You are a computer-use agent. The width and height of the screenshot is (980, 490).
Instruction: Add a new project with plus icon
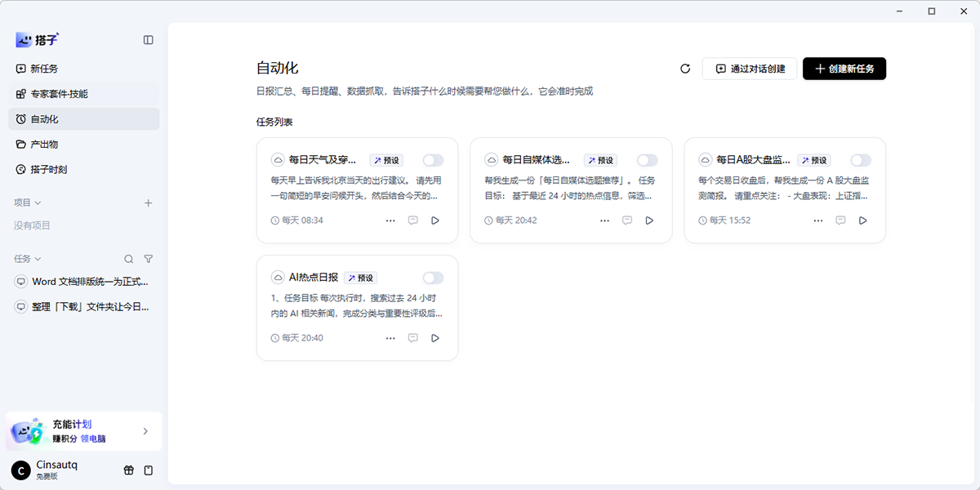click(x=148, y=203)
